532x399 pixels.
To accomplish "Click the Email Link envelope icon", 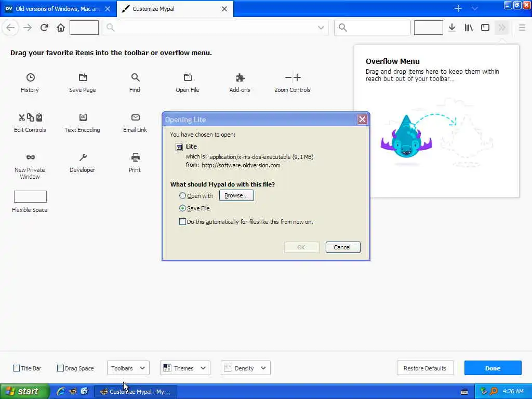I will [136, 117].
